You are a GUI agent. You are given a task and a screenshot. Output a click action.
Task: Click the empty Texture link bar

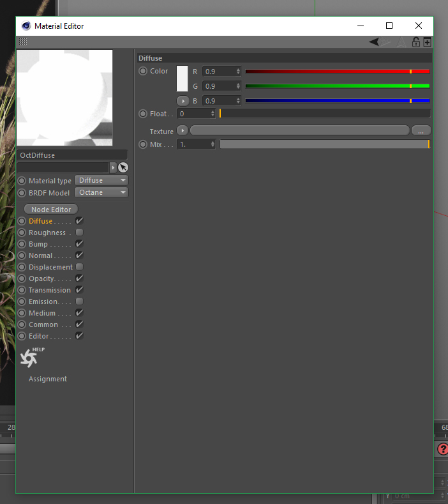(300, 130)
